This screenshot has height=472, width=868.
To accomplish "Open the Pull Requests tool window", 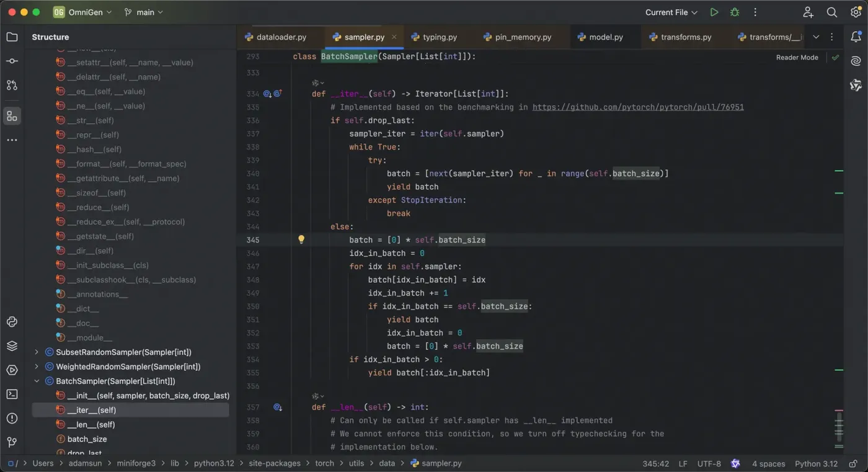I will tap(12, 85).
